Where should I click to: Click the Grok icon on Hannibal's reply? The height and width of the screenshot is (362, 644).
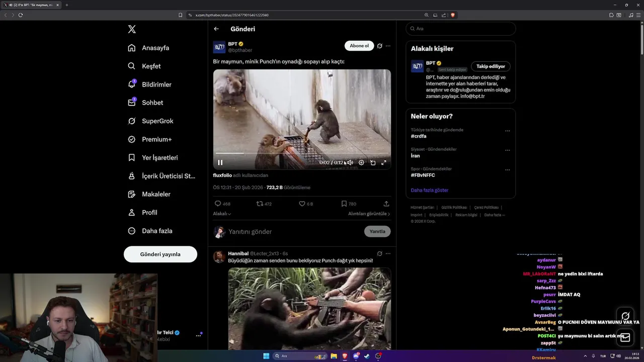click(380, 253)
